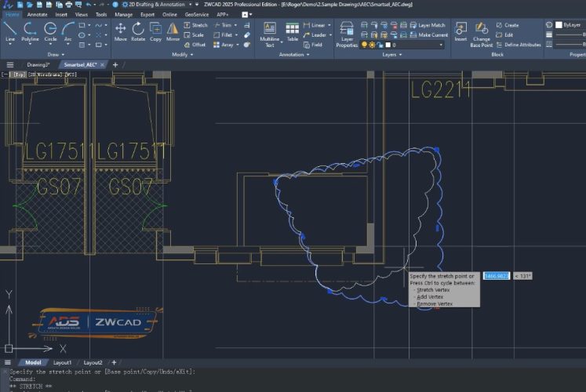Open the ByLayer color dropdown

[x=571, y=25]
